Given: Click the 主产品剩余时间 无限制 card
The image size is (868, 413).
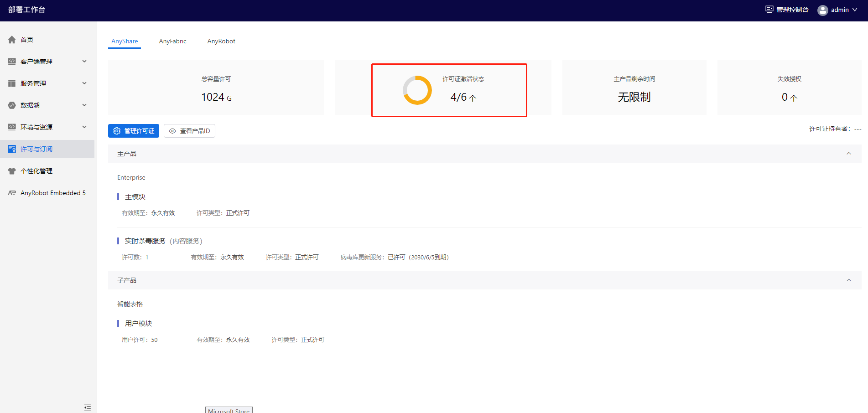Looking at the screenshot, I should [634, 88].
